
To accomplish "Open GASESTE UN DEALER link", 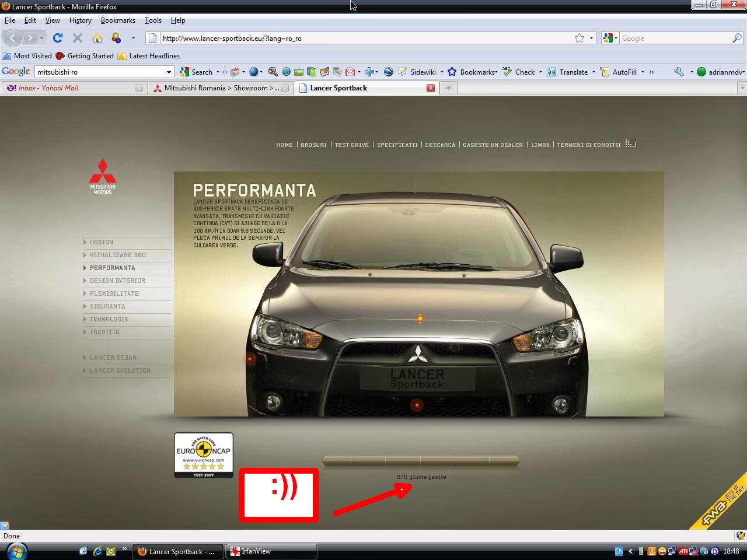I will click(x=493, y=145).
